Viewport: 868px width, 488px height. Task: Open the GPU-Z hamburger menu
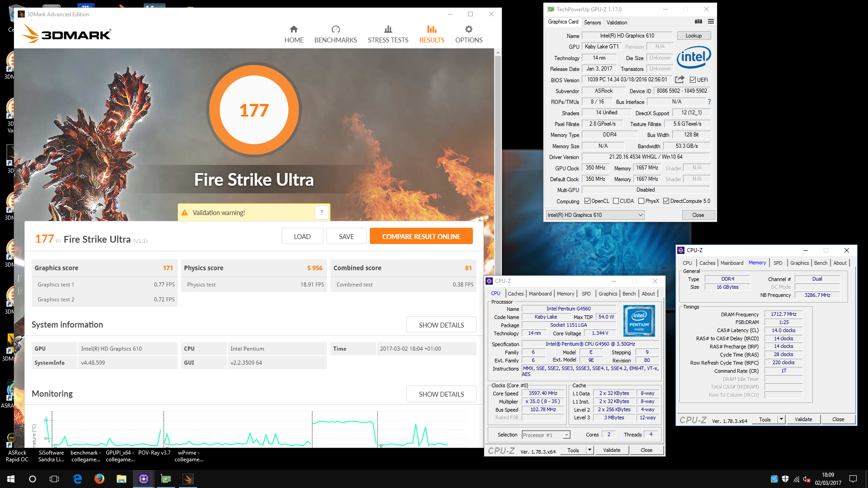[x=711, y=21]
